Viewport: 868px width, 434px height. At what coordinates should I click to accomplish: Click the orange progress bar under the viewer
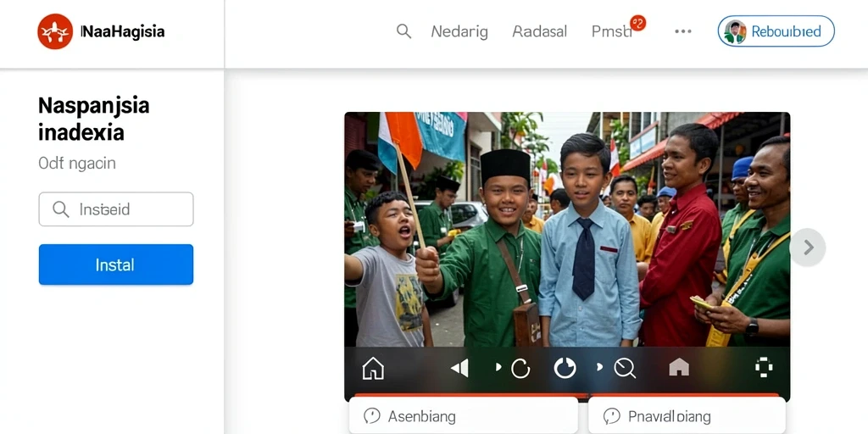tap(567, 395)
